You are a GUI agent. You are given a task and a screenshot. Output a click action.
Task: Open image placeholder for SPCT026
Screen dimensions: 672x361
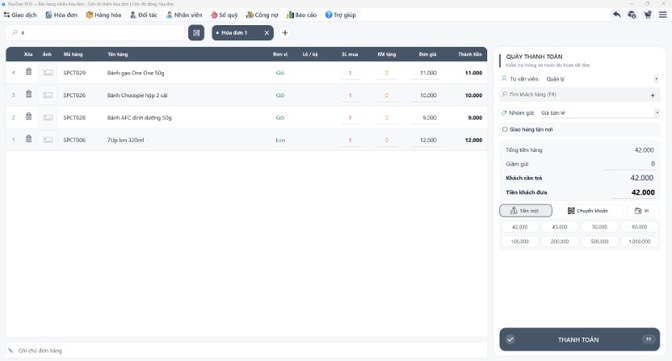[48, 95]
